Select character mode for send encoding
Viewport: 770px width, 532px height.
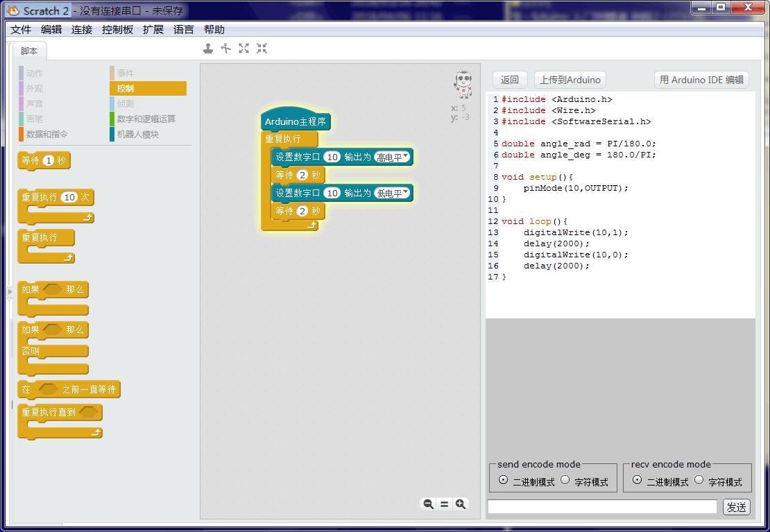[565, 480]
